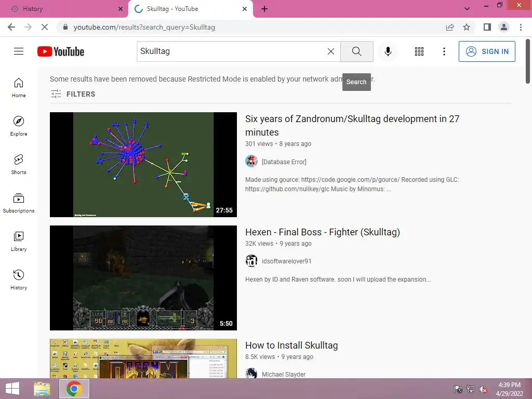Switch to the History browser tab

(x=64, y=9)
